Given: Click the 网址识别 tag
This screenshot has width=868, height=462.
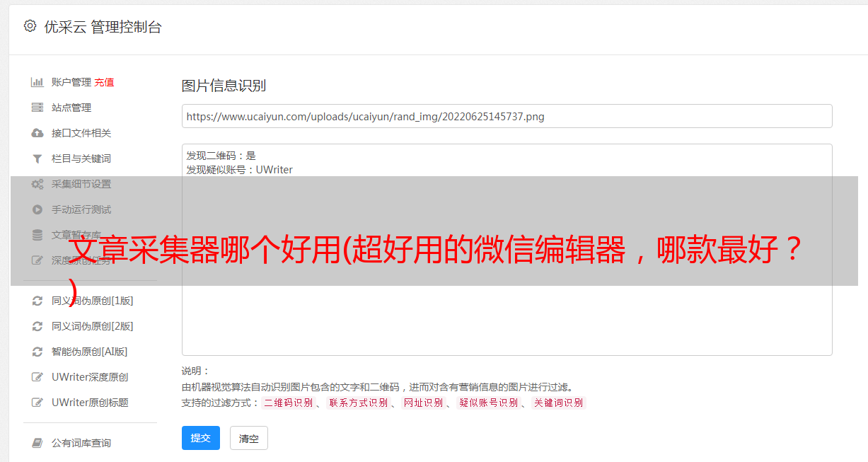Looking at the screenshot, I should click(x=423, y=403).
